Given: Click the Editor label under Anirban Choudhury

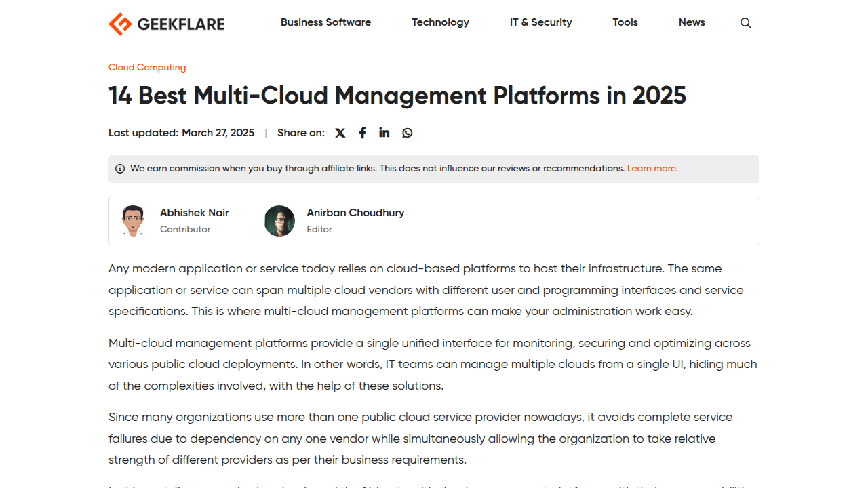Looking at the screenshot, I should tap(319, 230).
